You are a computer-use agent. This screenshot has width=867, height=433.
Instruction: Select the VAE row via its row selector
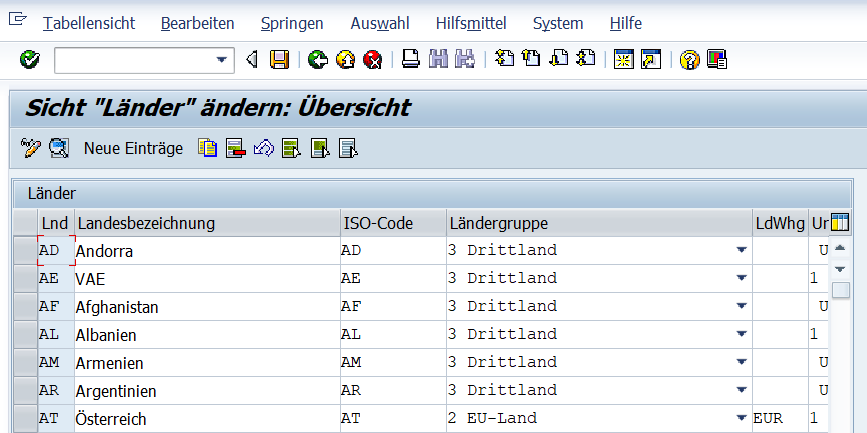tap(25, 279)
